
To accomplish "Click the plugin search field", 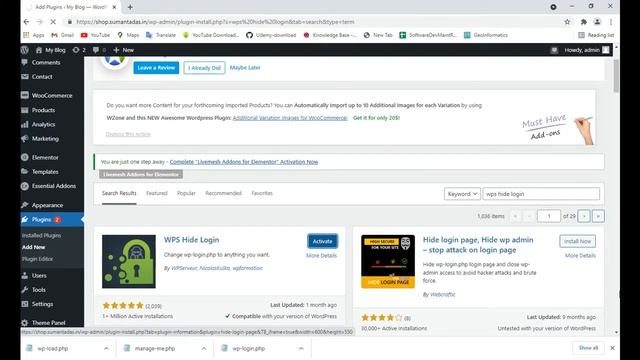I will point(541,194).
